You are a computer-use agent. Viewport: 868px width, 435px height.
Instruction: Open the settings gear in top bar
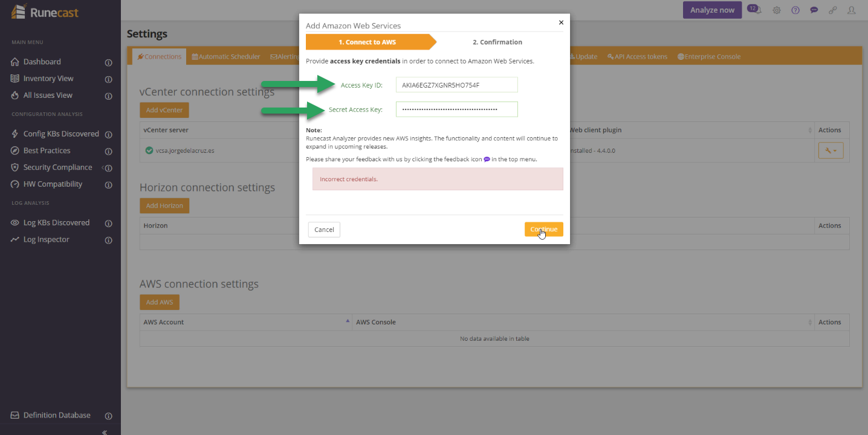click(x=777, y=10)
